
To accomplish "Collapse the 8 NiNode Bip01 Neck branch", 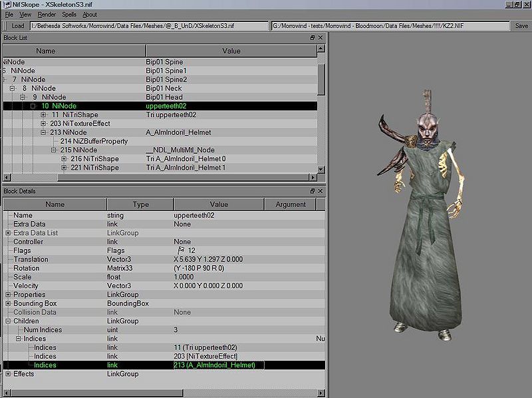I will (12, 89).
